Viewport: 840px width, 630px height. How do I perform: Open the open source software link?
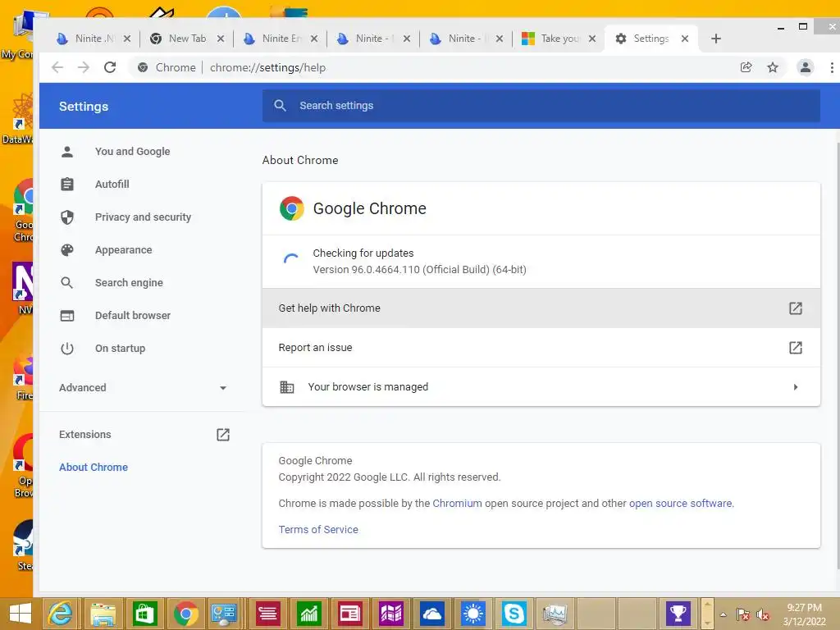(x=680, y=504)
